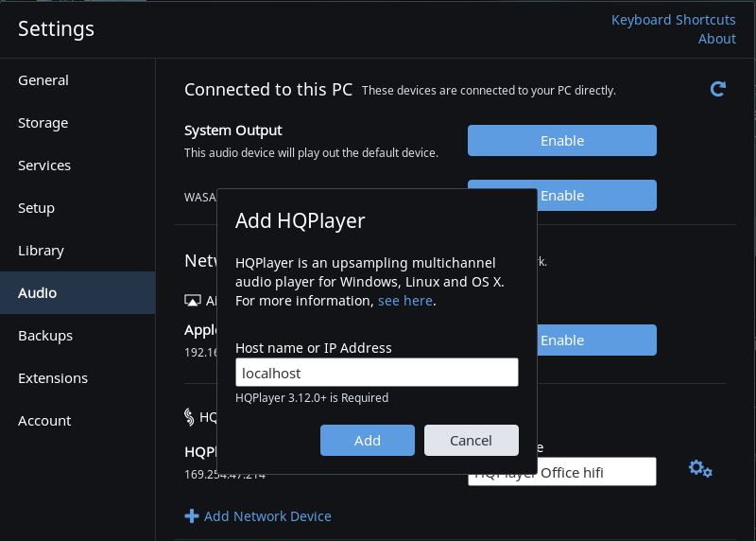Open the General settings tab
Viewport: 756px width, 541px height.
pos(77,80)
